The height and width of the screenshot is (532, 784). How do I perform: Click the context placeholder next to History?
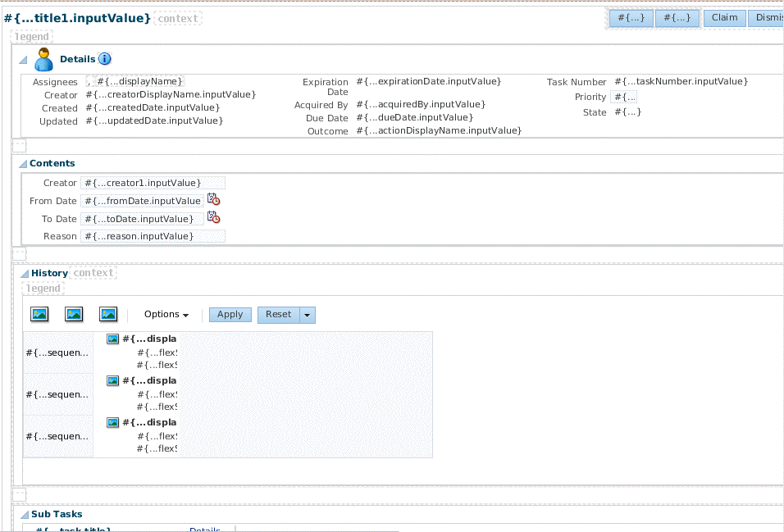click(93, 273)
